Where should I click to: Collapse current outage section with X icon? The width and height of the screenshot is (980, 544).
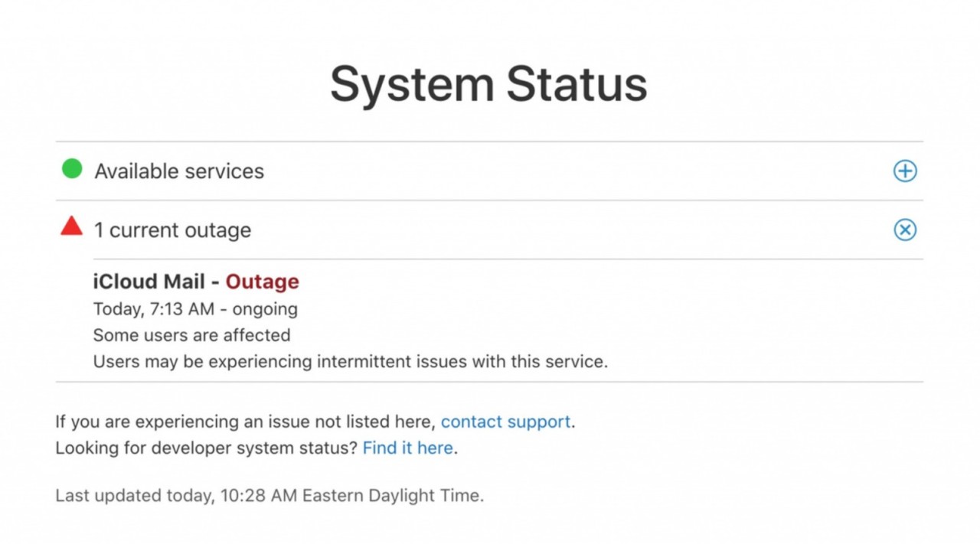(x=904, y=230)
